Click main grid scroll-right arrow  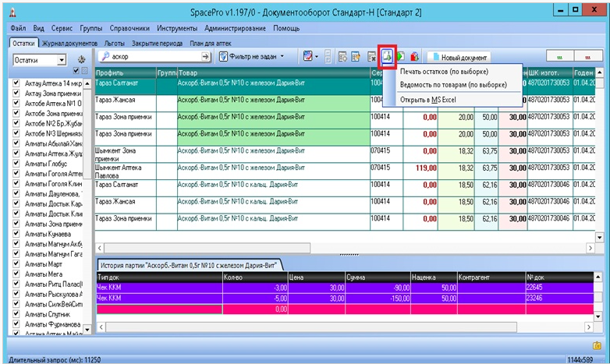pyautogui.click(x=590, y=248)
